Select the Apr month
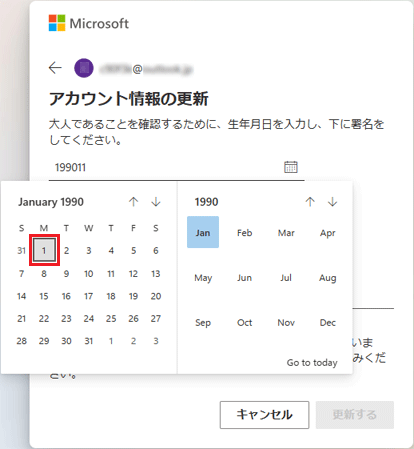 [328, 232]
